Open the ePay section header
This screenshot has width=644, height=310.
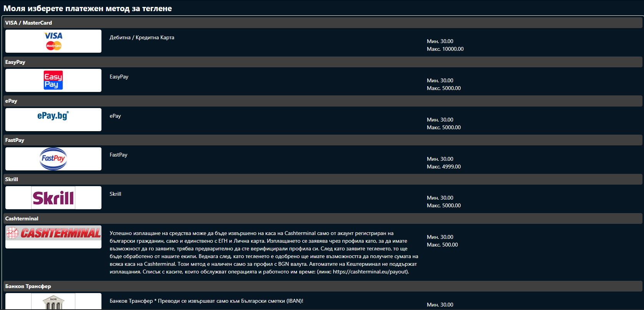[x=323, y=101]
